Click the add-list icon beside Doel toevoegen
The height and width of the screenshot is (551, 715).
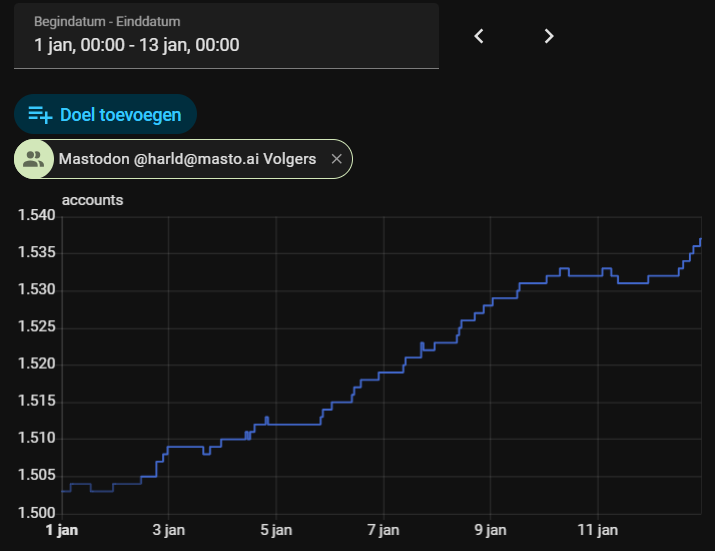coord(40,114)
